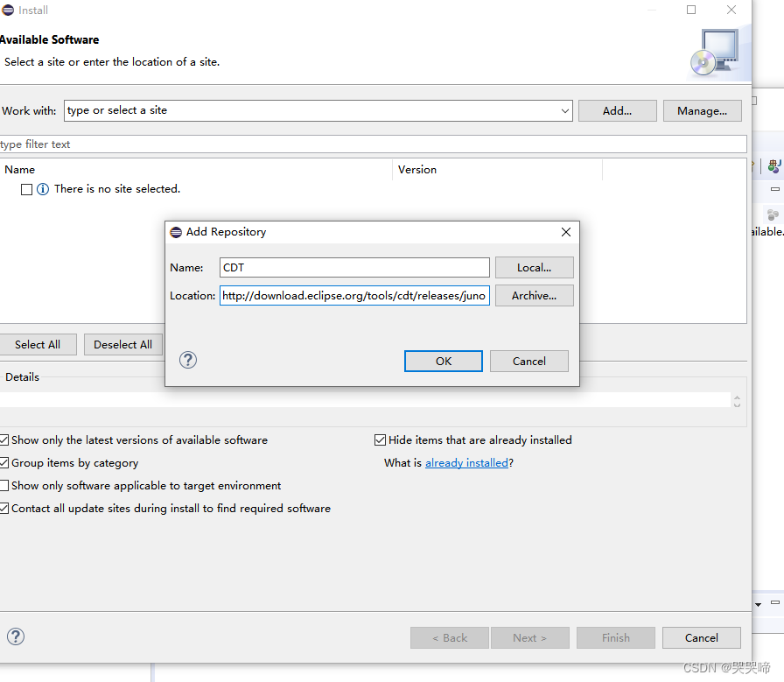
Task: Confirm the repository with OK
Action: (x=444, y=362)
